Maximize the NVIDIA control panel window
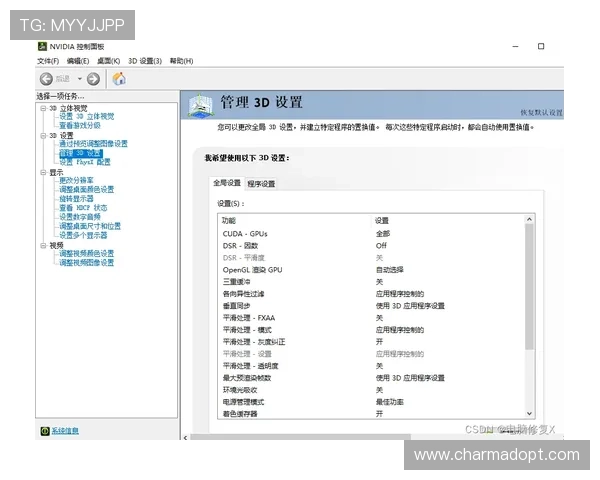This screenshot has height=480, width=600. (x=541, y=46)
